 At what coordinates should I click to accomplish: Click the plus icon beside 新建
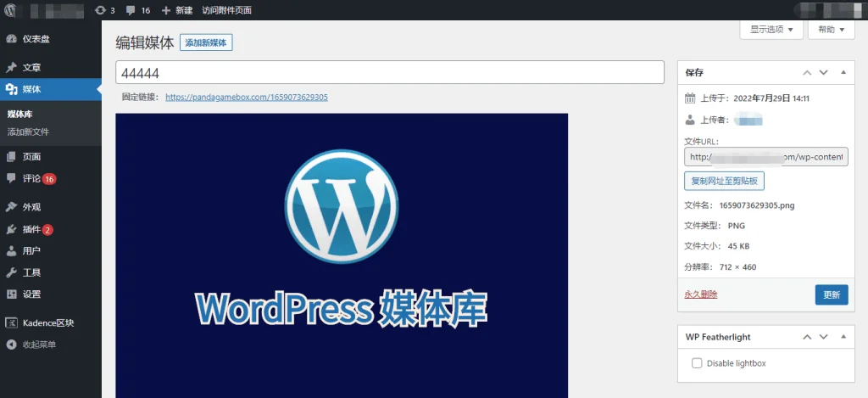pos(165,10)
